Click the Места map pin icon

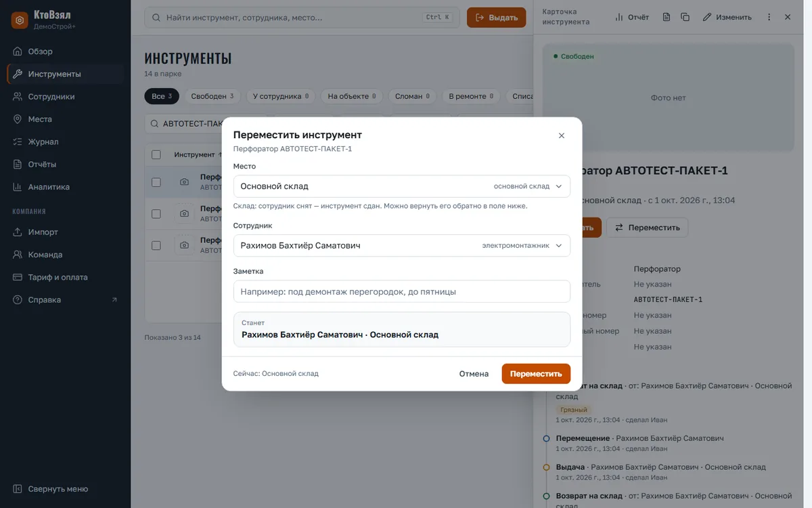(18, 119)
